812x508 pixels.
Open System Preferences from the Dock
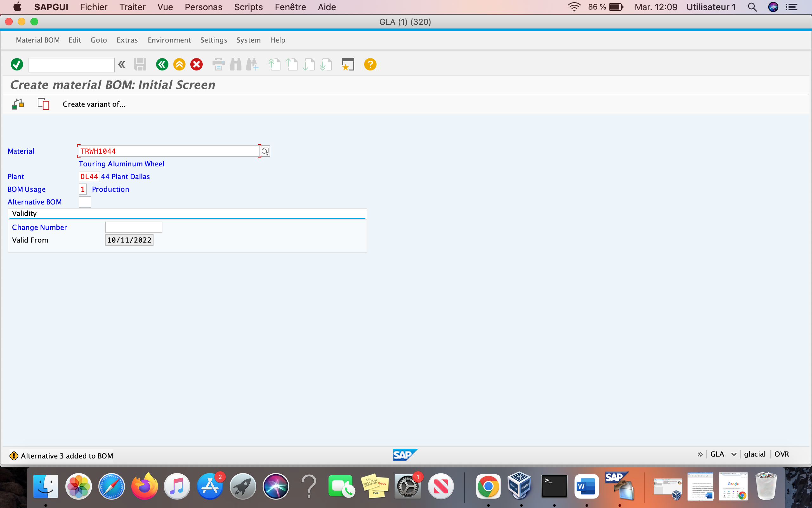(407, 486)
